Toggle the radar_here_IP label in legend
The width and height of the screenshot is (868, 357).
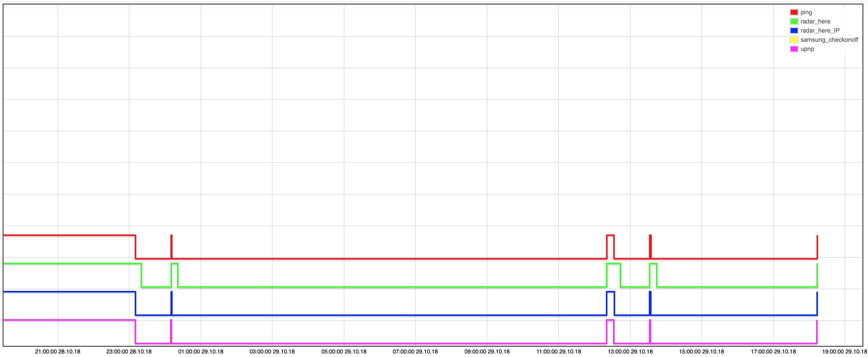tap(820, 31)
